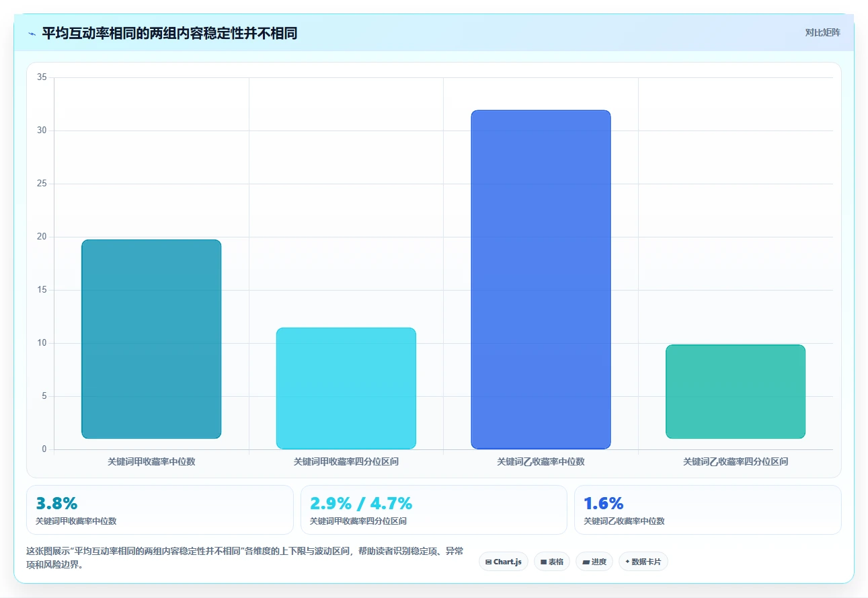
Task: Click the 进度 tag chip
Action: click(x=594, y=562)
